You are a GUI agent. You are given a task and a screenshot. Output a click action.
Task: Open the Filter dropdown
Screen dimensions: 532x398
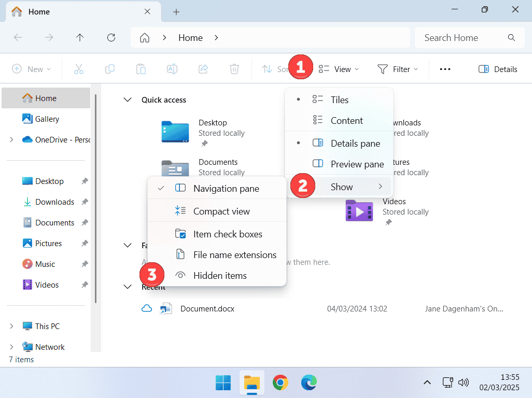[x=398, y=68]
